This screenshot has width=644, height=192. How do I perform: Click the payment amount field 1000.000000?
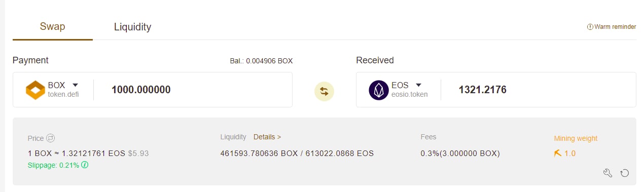(x=193, y=90)
